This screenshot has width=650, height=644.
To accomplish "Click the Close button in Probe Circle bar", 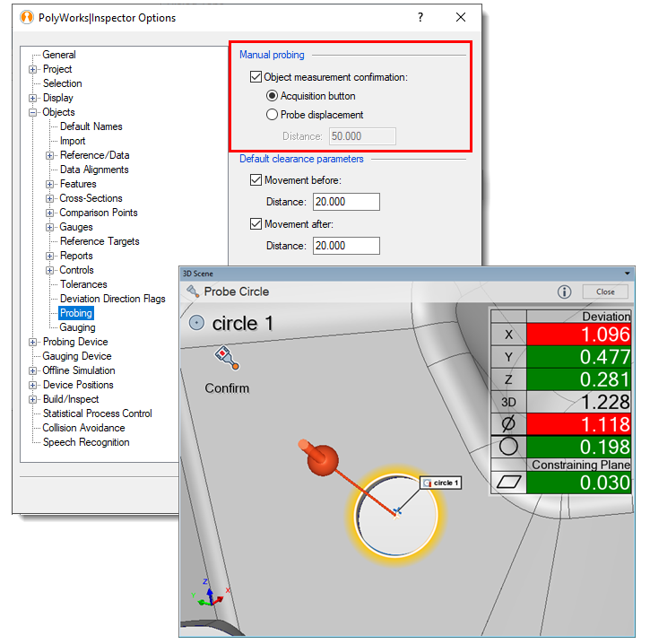I will (x=605, y=292).
